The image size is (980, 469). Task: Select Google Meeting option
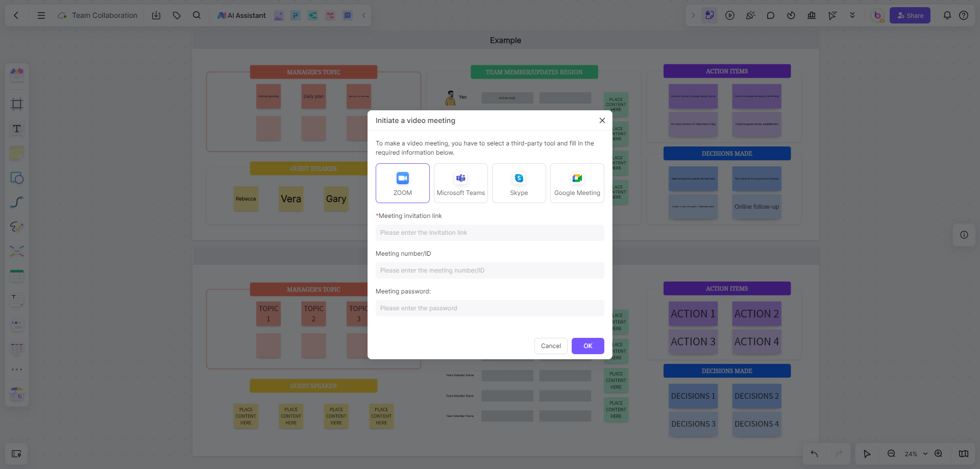click(577, 183)
